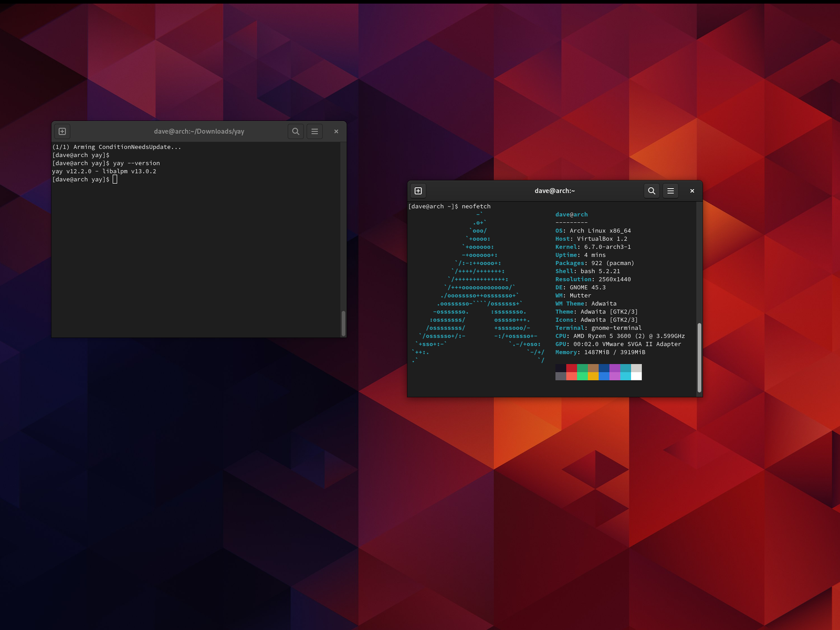Image resolution: width=840 pixels, height=630 pixels.
Task: Click the scrollbar thumb in the neofetch terminal
Action: pos(699,358)
